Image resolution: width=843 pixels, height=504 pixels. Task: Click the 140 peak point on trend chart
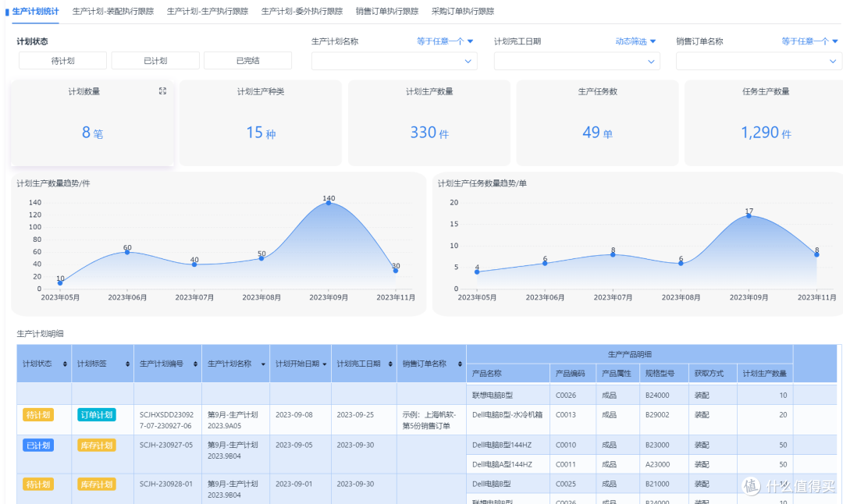pos(329,203)
